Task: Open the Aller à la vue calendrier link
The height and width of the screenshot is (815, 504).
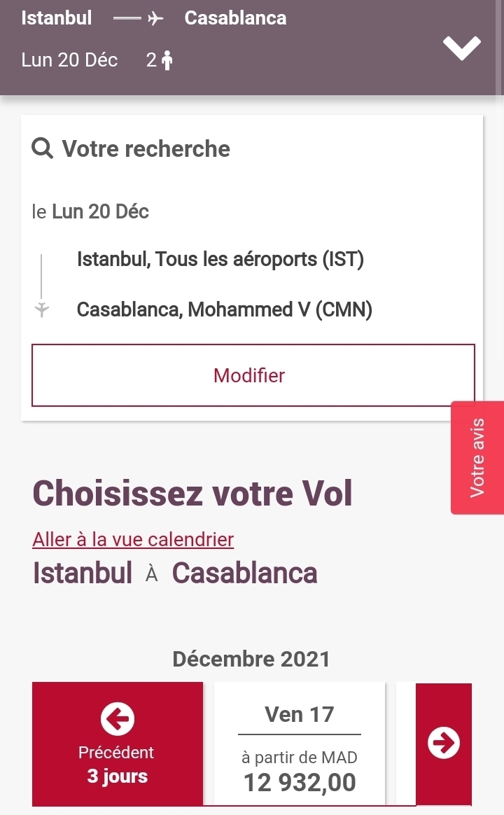Action: coord(133,539)
